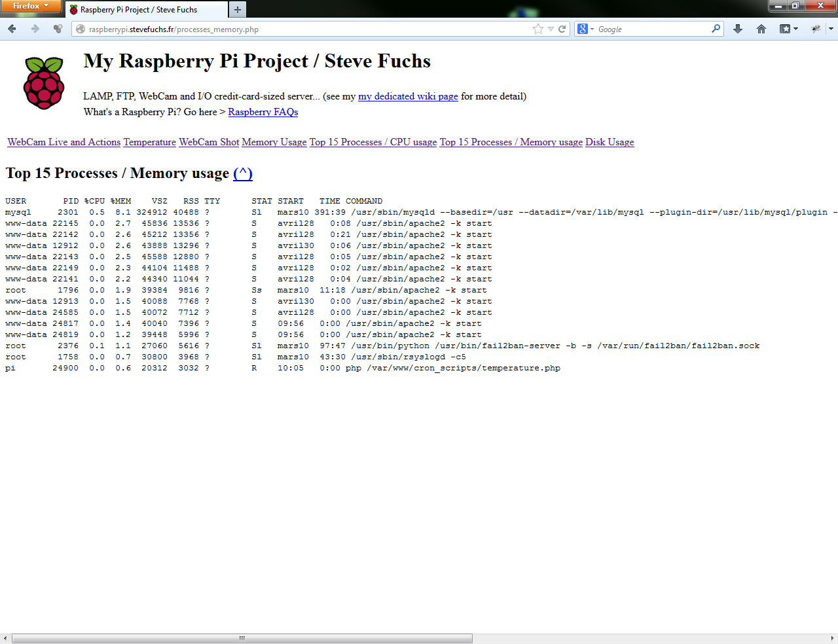Click the Forward navigation arrow
838x644 pixels.
tap(35, 29)
